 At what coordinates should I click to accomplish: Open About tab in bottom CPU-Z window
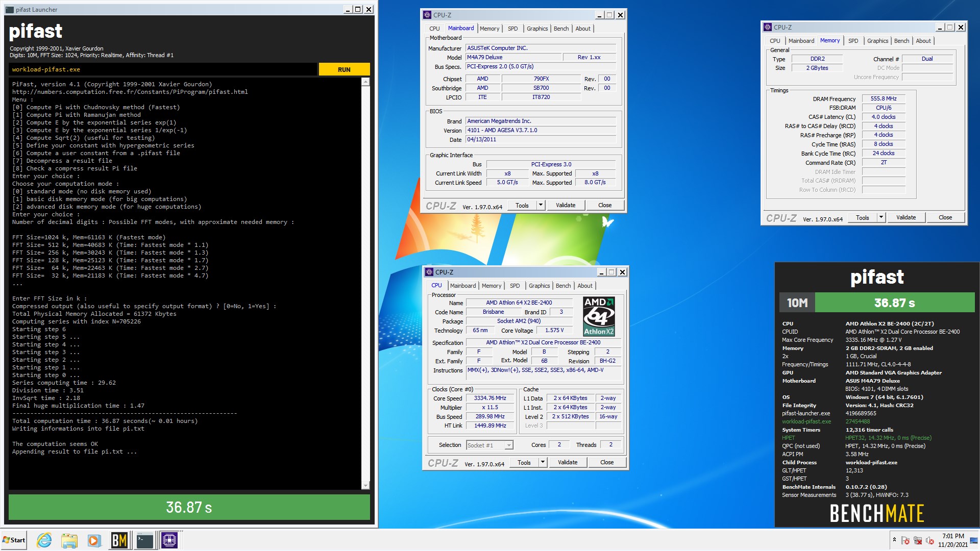(x=585, y=286)
